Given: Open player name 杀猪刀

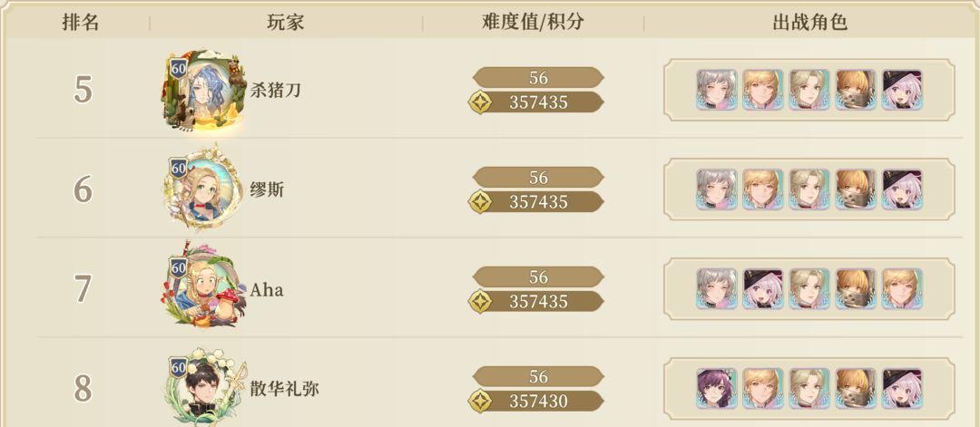Looking at the screenshot, I should 276,91.
